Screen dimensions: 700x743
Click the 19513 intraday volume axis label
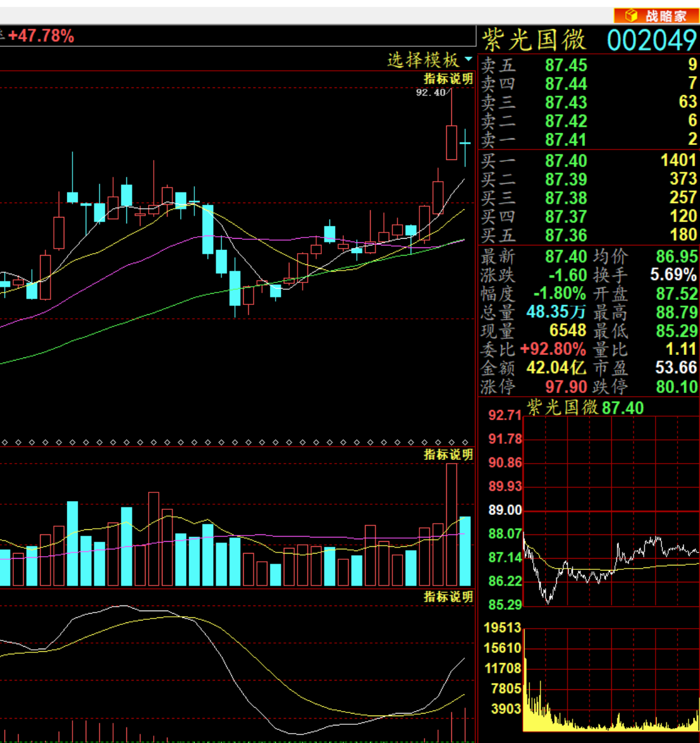(502, 628)
